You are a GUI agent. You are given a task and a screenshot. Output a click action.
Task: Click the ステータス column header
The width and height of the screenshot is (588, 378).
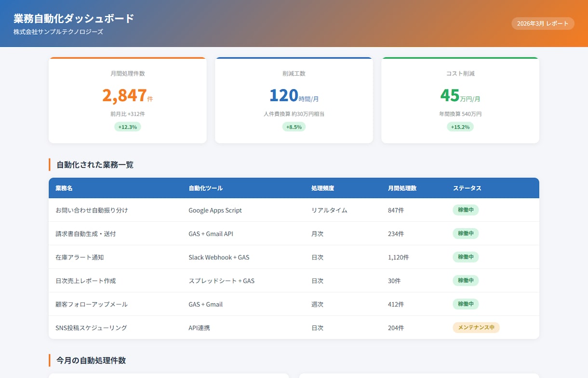467,188
